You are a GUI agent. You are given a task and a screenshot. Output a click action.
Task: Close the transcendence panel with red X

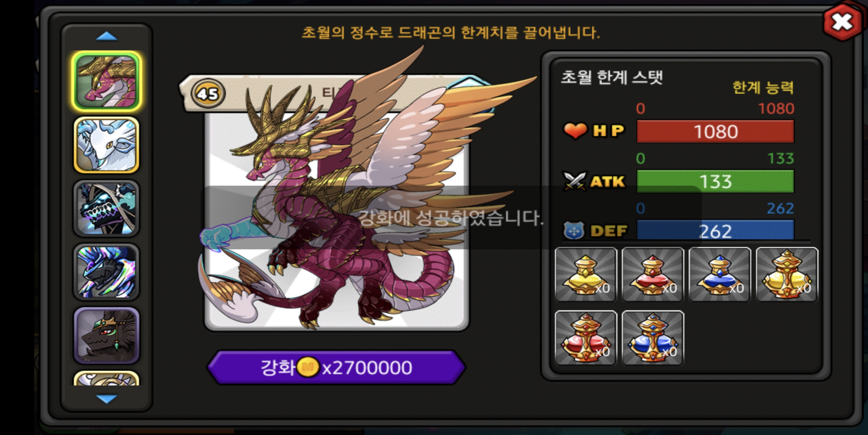click(x=842, y=23)
